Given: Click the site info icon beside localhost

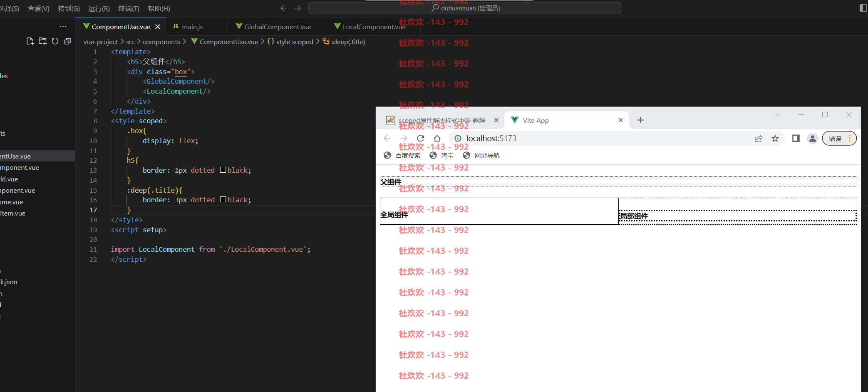Looking at the screenshot, I should [x=458, y=138].
